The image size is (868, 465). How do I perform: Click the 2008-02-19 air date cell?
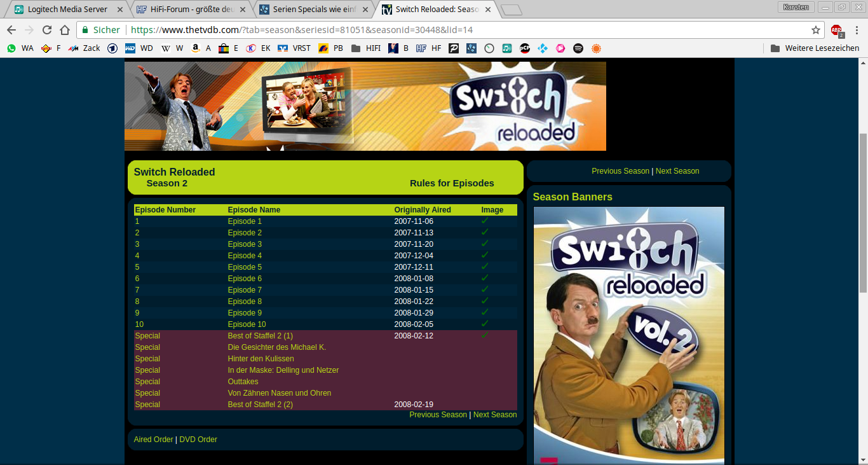(x=414, y=405)
